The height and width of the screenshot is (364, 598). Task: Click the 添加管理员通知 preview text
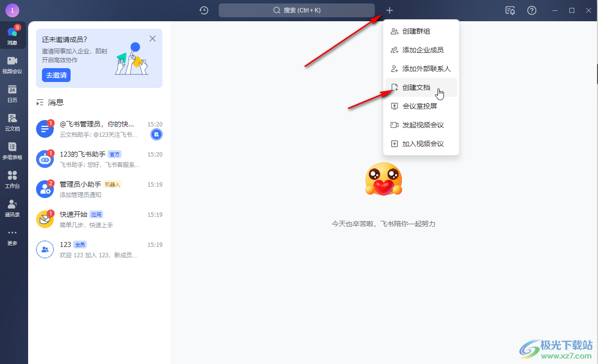[80, 195]
